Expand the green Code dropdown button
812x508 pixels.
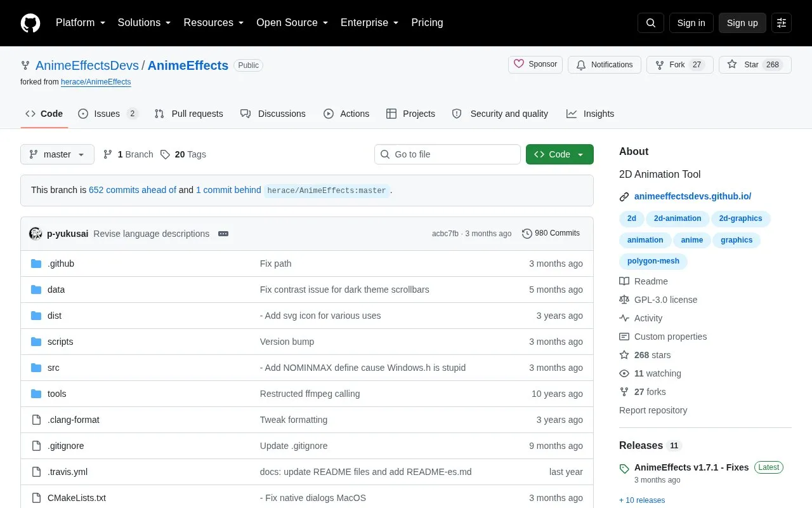[560, 154]
